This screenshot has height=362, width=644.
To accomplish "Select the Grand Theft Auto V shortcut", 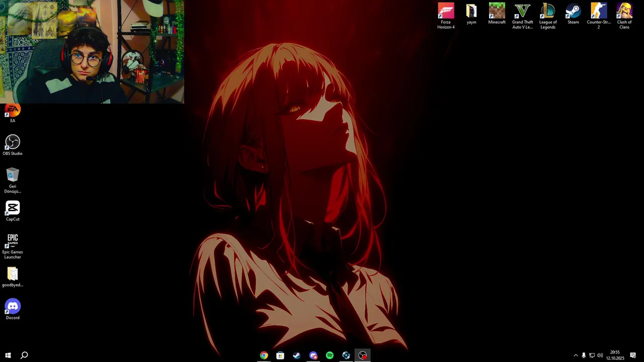I will click(522, 16).
